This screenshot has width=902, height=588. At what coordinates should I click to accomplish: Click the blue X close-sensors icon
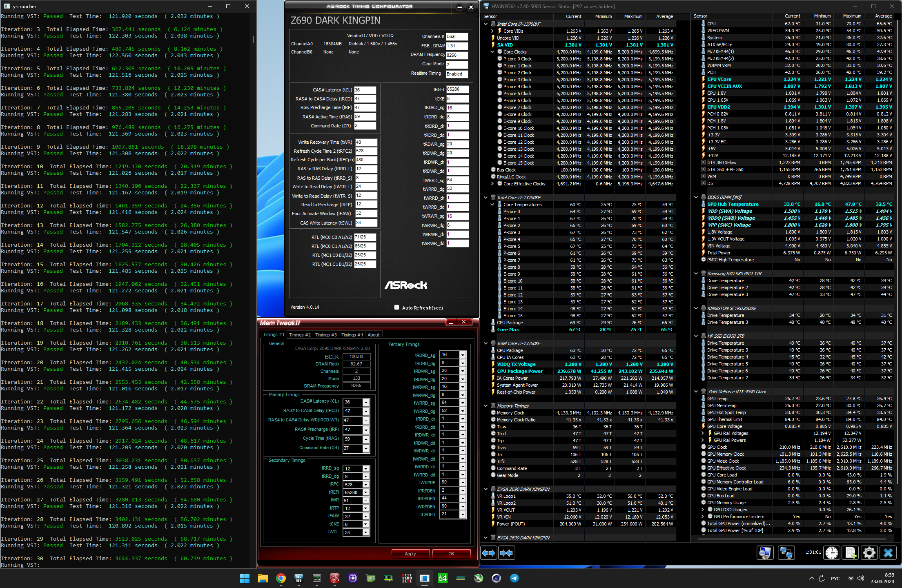pos(888,553)
